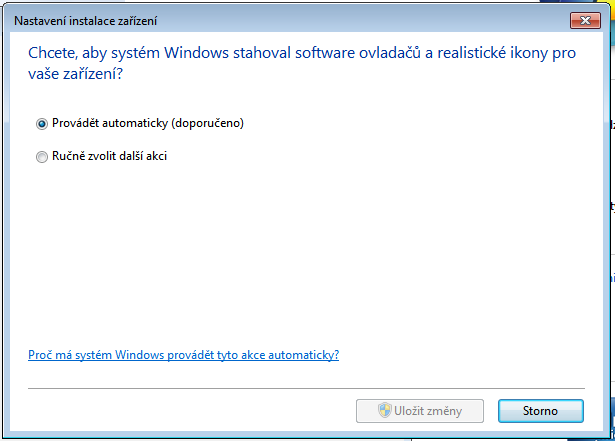This screenshot has height=441, width=615.
Task: Open the "Proč má systém Windows" help link
Action: click(x=183, y=355)
